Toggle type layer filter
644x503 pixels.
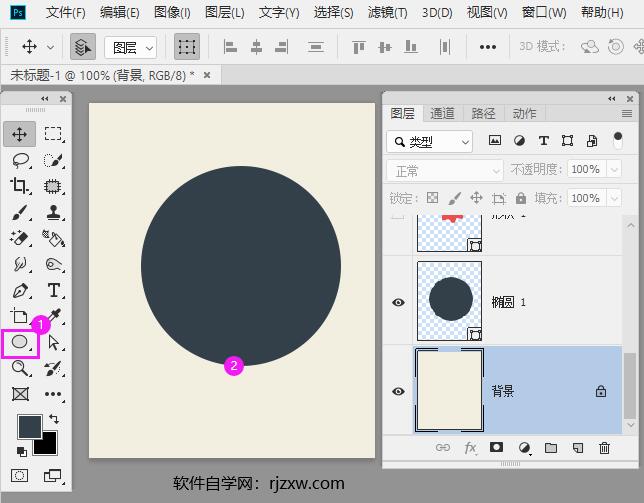tap(543, 141)
